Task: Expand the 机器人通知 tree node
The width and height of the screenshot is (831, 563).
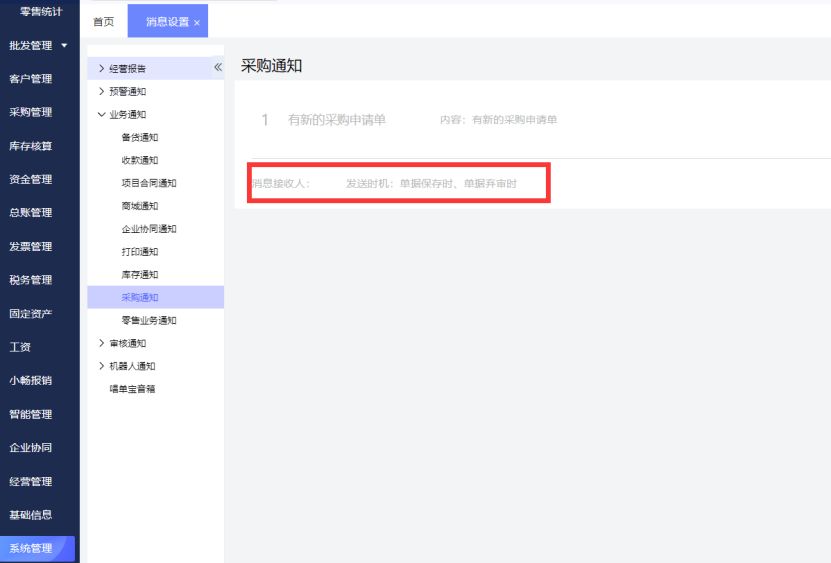Action: (x=101, y=366)
